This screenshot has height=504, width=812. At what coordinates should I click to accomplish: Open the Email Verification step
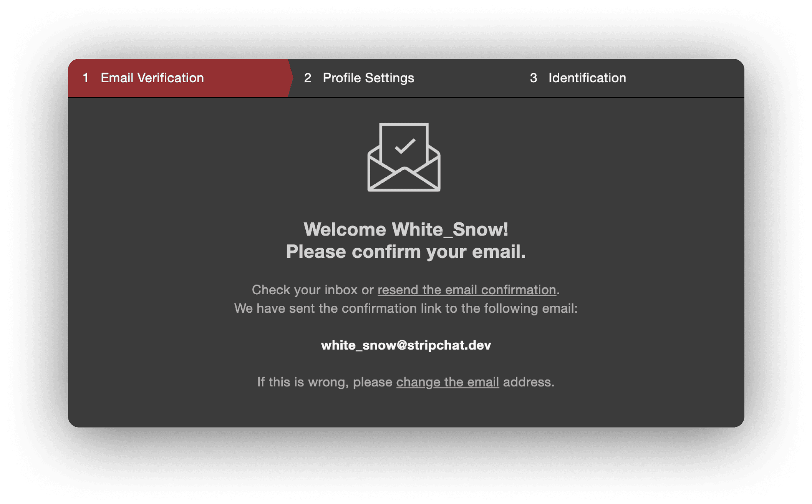coord(152,78)
